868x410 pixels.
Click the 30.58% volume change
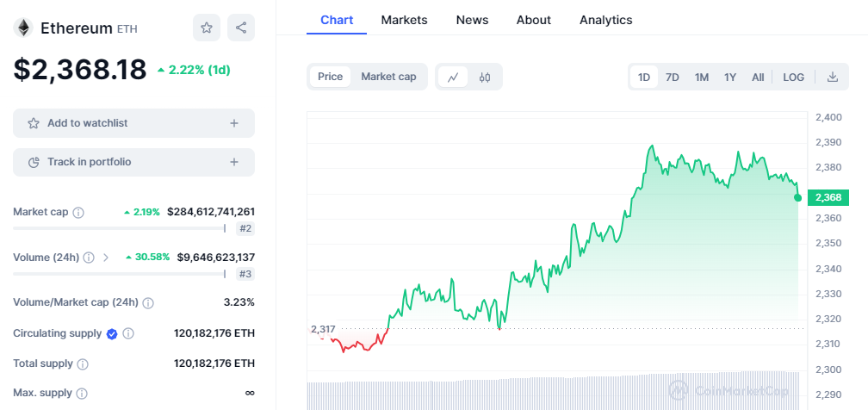[148, 257]
